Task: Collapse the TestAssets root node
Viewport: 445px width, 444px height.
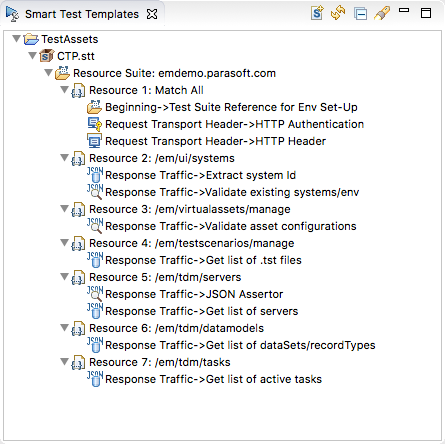Action: click(16, 38)
